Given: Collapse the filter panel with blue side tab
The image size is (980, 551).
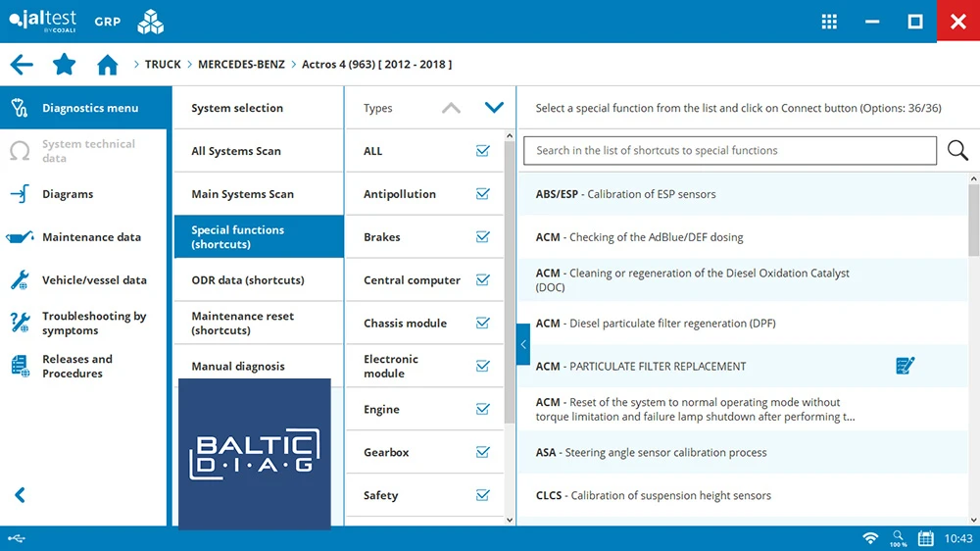Looking at the screenshot, I should [x=523, y=344].
